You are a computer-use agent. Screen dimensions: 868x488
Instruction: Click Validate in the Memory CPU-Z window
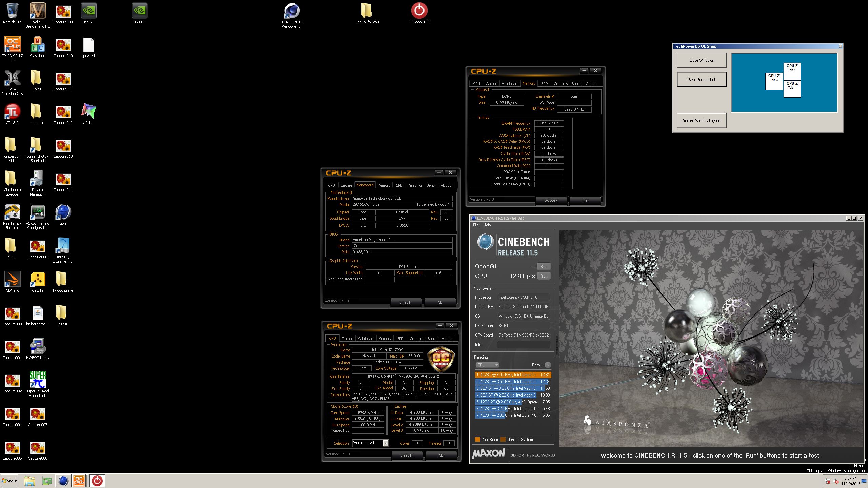(x=551, y=201)
